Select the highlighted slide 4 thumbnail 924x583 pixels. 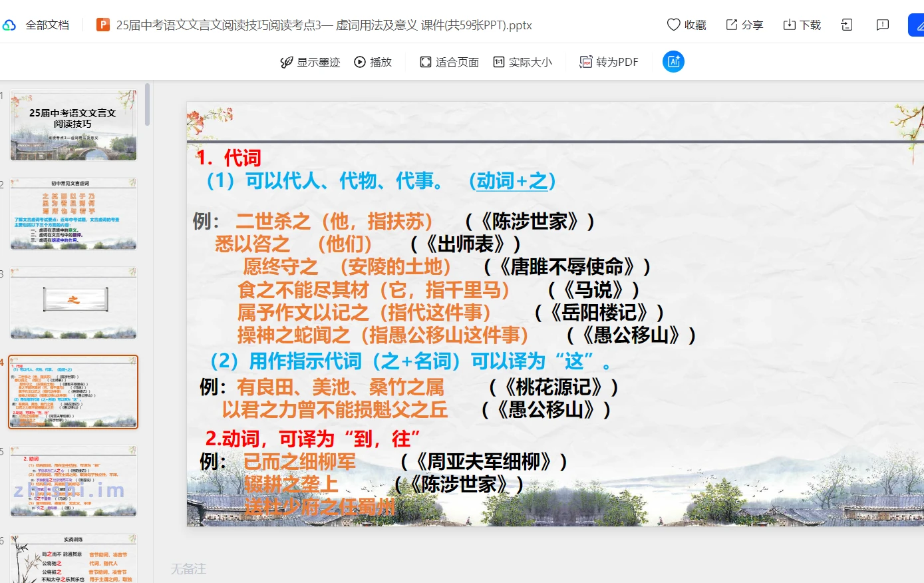[x=73, y=392]
